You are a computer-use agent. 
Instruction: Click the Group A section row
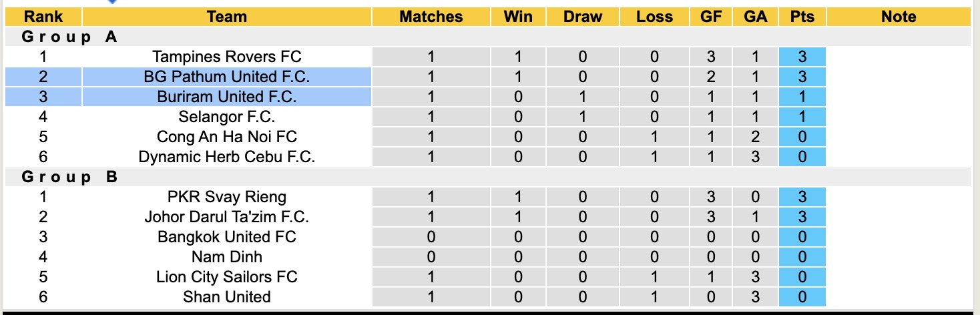(x=70, y=37)
